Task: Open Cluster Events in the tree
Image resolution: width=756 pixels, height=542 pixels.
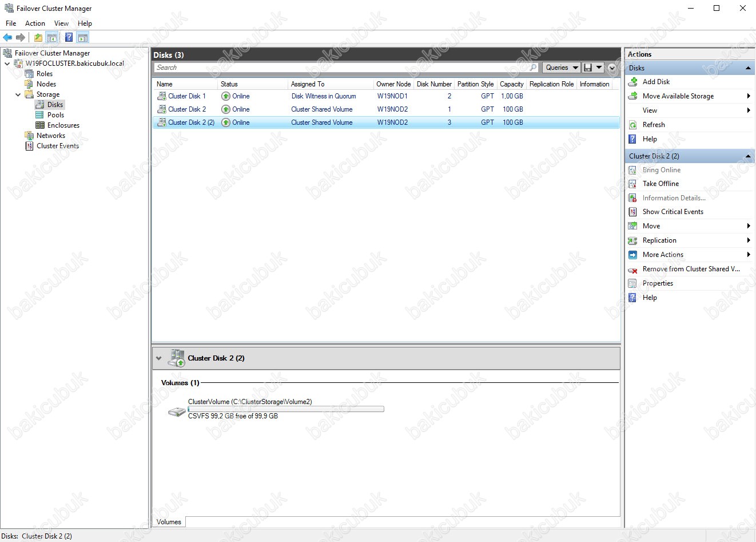Action: tap(57, 146)
